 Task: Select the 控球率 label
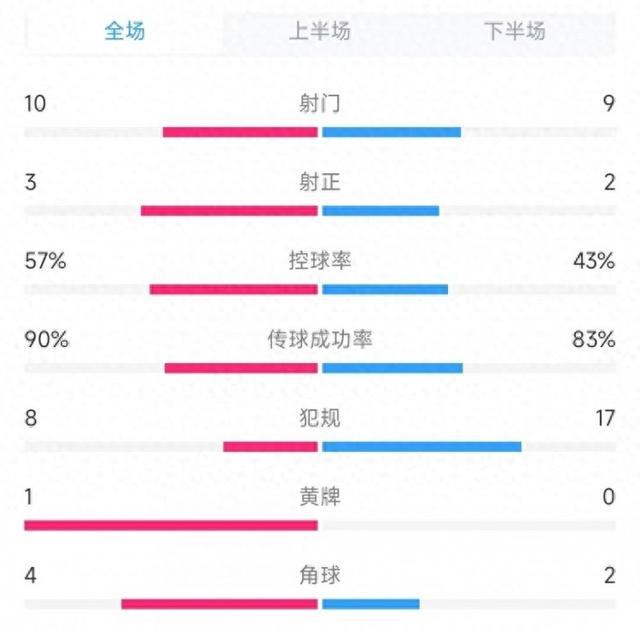pyautogui.click(x=320, y=260)
